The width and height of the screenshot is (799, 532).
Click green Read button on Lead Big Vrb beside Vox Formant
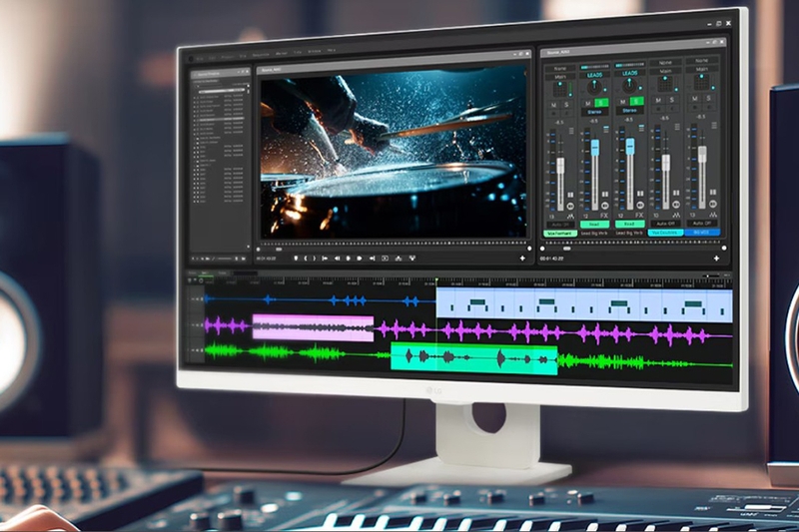594,224
